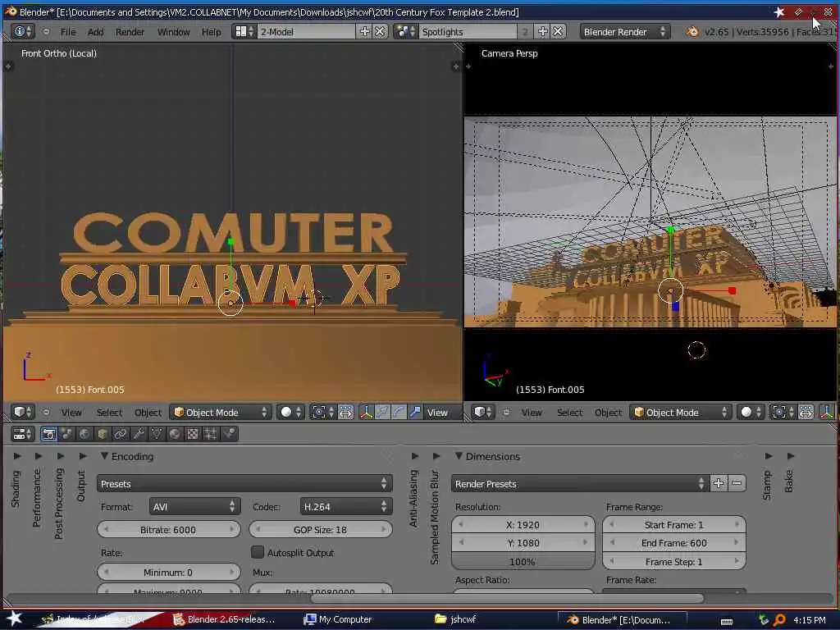This screenshot has height=630, width=840.
Task: Click the Bitrate 6000 field
Action: [168, 529]
